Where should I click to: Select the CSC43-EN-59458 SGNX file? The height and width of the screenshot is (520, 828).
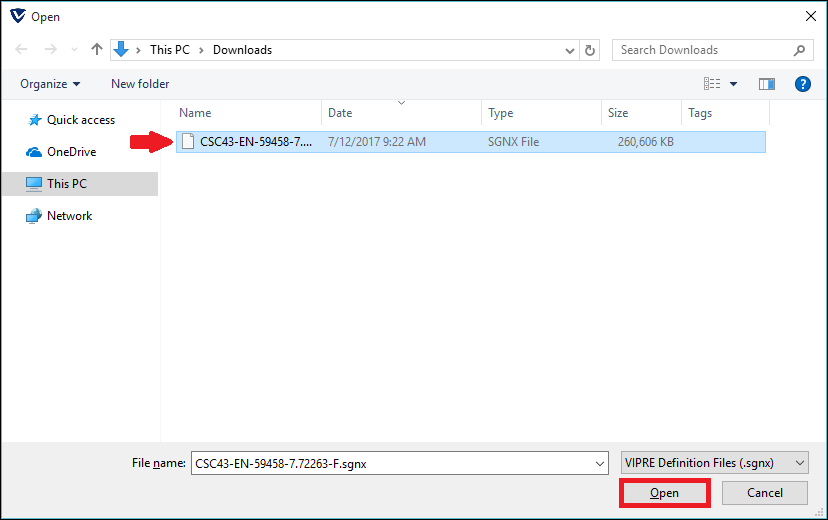coord(256,142)
